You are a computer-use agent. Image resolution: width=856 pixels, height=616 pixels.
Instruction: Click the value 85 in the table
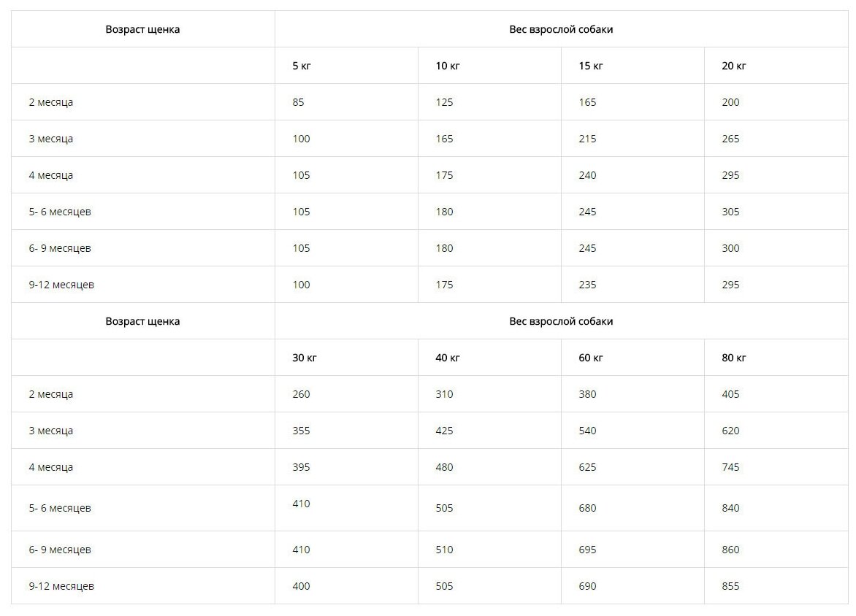pyautogui.click(x=298, y=103)
